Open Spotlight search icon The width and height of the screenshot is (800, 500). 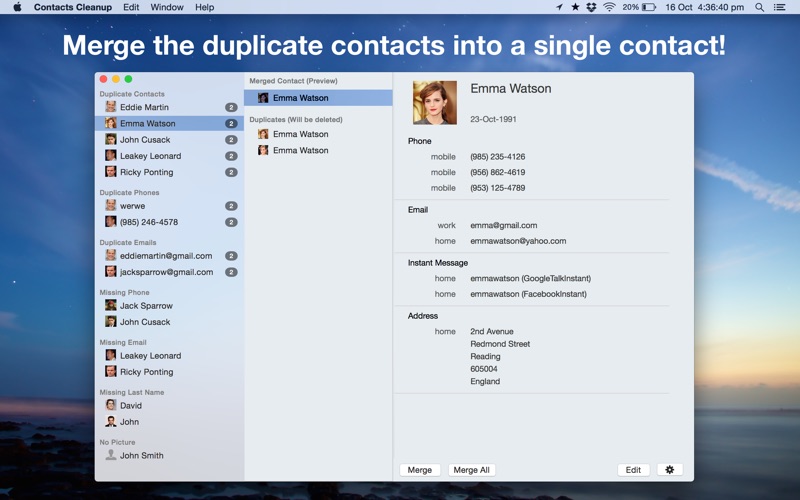tap(760, 7)
